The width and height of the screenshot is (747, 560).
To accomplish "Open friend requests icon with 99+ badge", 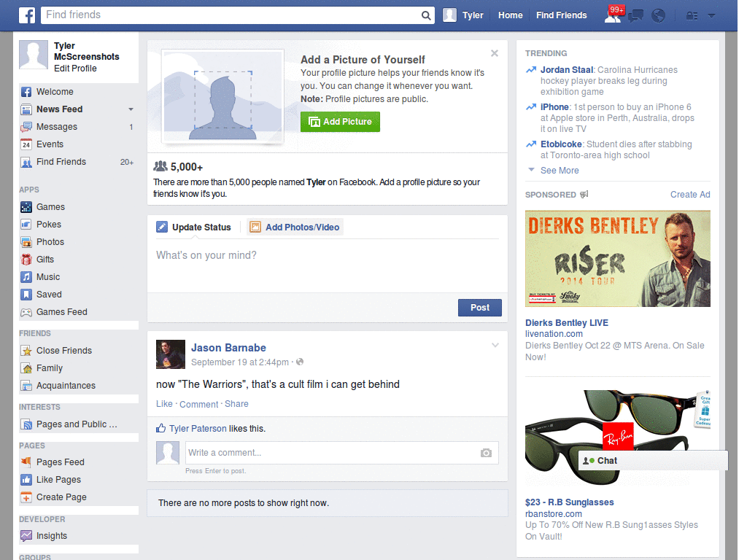I will click(x=614, y=15).
